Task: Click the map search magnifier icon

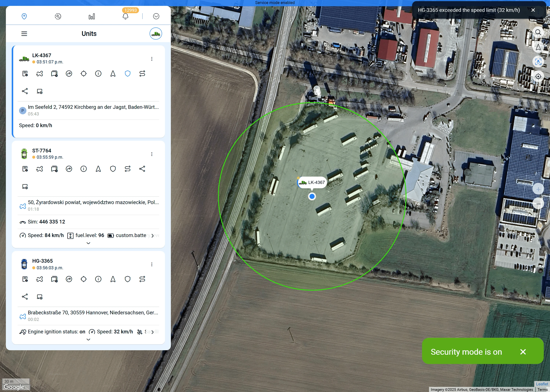Action: 538,32
